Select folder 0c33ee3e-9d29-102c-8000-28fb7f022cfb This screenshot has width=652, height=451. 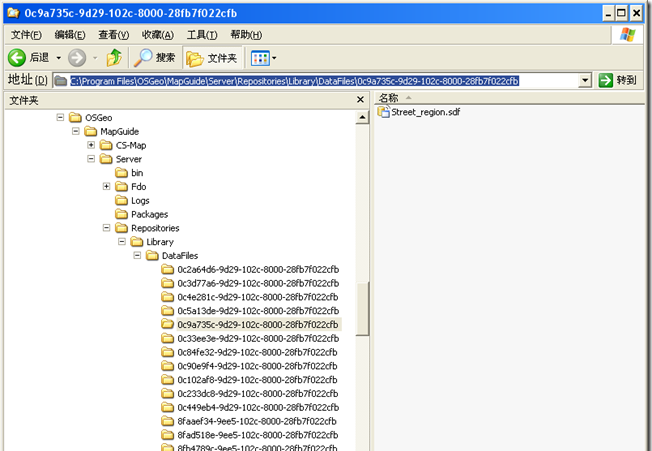[x=258, y=338]
